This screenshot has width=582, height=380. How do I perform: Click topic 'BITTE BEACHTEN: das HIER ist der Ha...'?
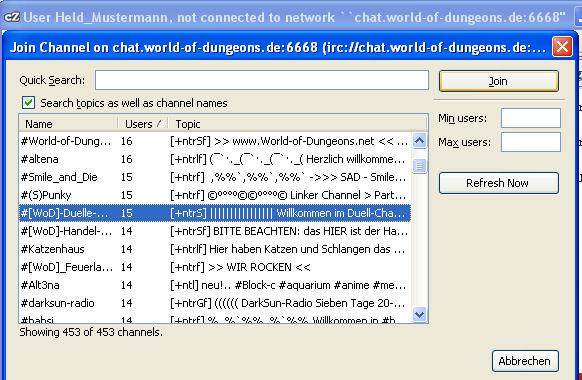coord(310,231)
